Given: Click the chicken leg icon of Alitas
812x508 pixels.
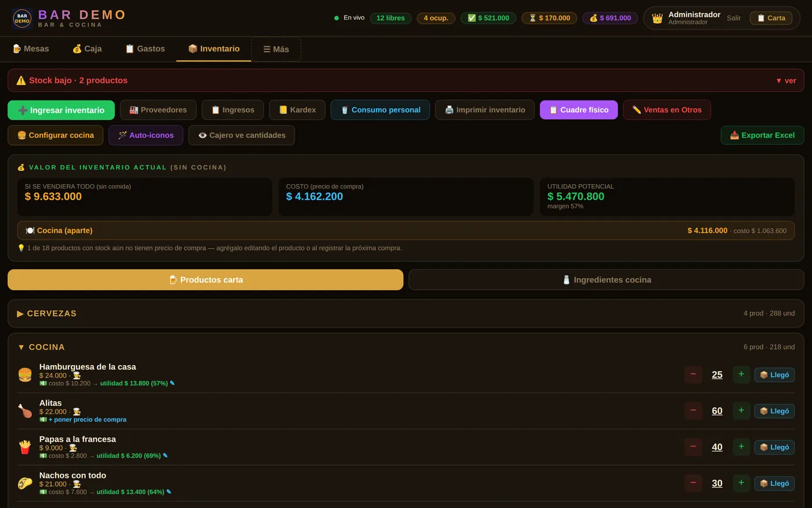Looking at the screenshot, I should pos(25,411).
